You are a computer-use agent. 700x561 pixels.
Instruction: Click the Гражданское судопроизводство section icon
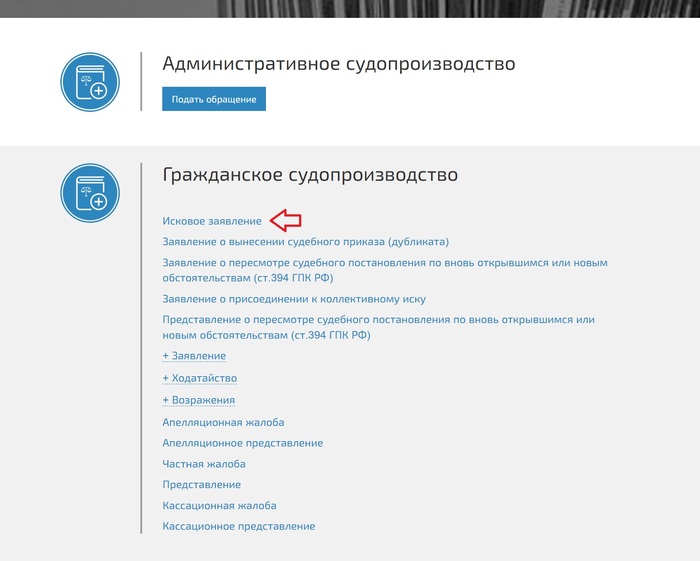point(91,192)
